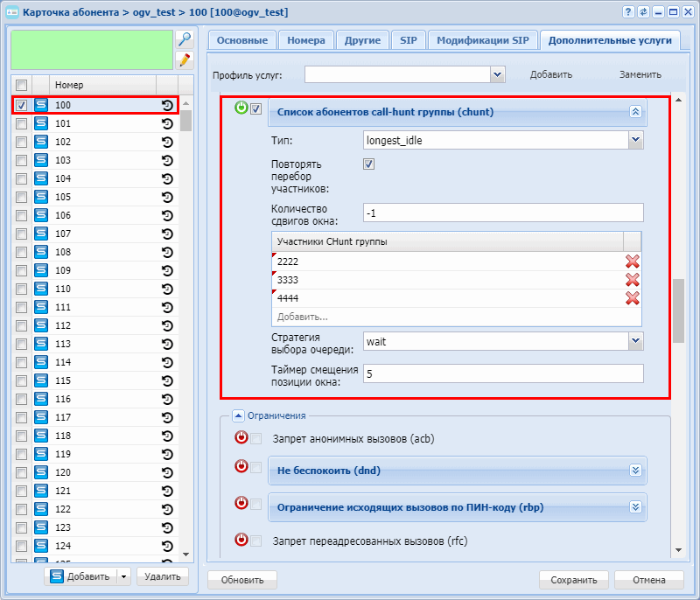Remove member 4444 from CHunt group
Viewport: 700px width, 600px height.
click(x=632, y=298)
